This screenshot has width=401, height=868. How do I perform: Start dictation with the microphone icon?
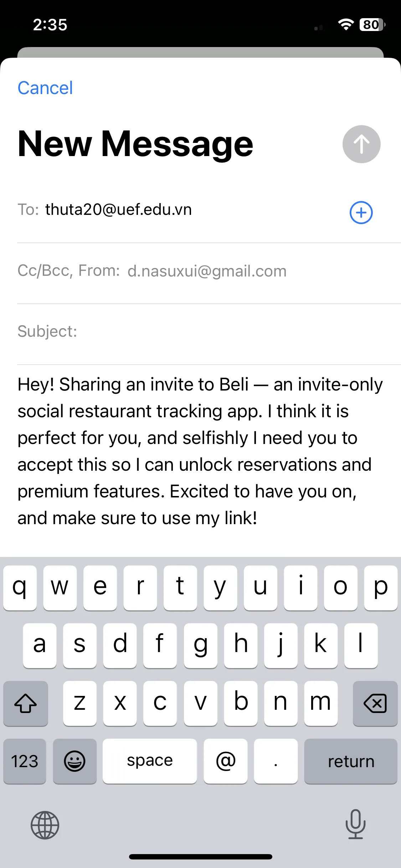coord(355,824)
